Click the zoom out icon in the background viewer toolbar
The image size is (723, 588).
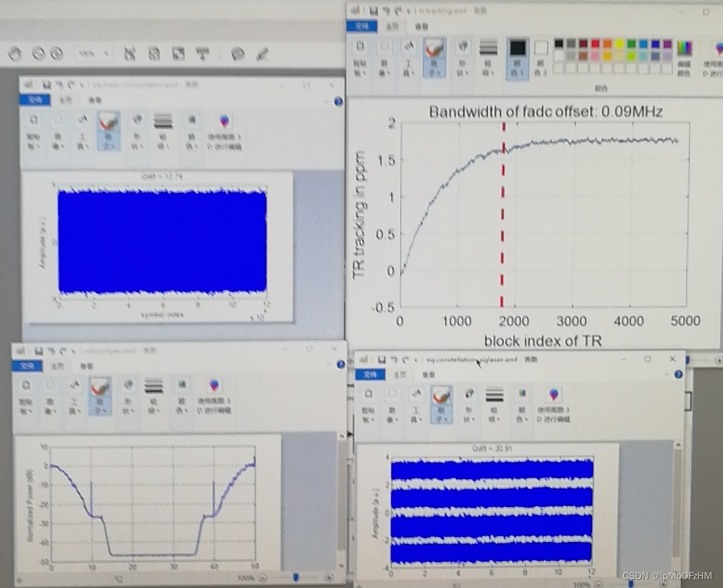[38, 54]
